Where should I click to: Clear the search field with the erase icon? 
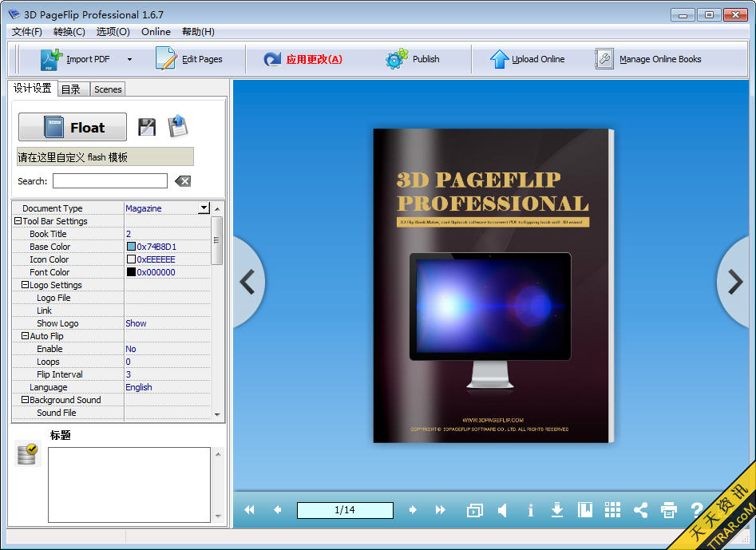(x=184, y=181)
